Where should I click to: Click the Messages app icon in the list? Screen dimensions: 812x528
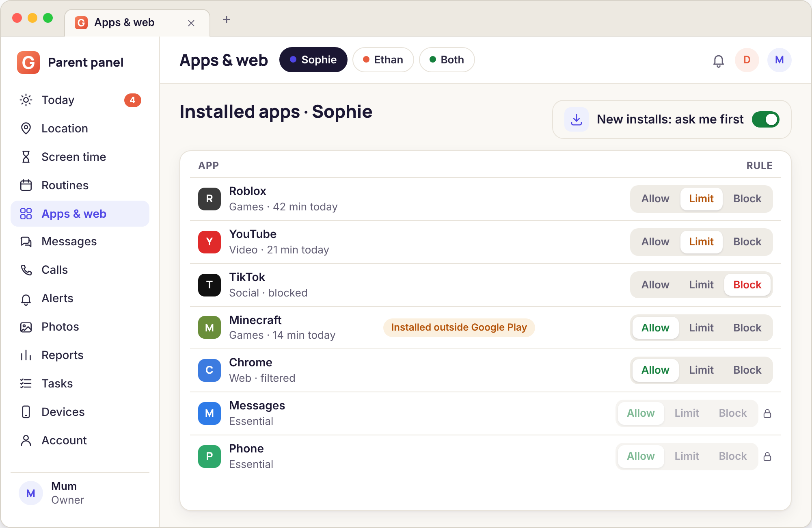[x=209, y=413]
